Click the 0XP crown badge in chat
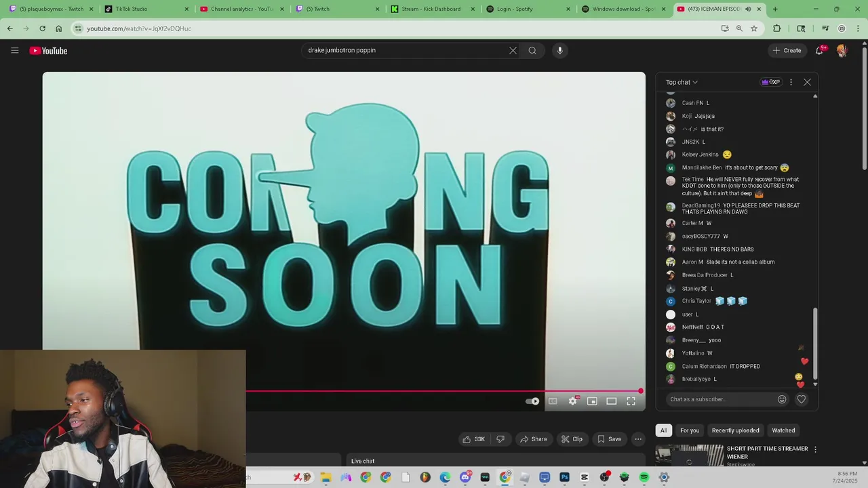The width and height of the screenshot is (868, 488). click(x=771, y=82)
